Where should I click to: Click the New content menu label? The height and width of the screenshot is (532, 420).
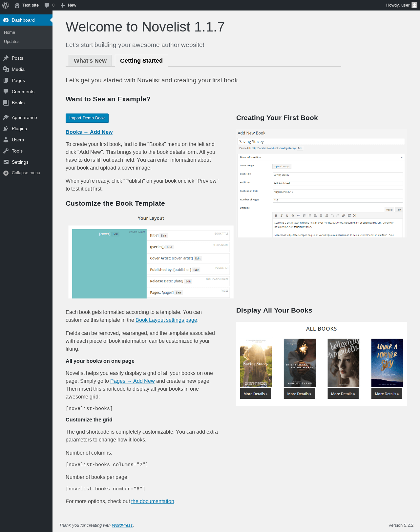coord(72,5)
